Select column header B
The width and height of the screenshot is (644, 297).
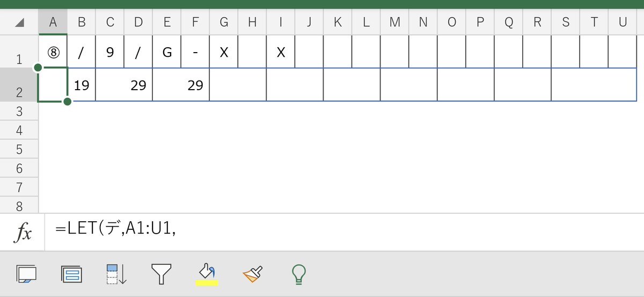click(x=82, y=23)
